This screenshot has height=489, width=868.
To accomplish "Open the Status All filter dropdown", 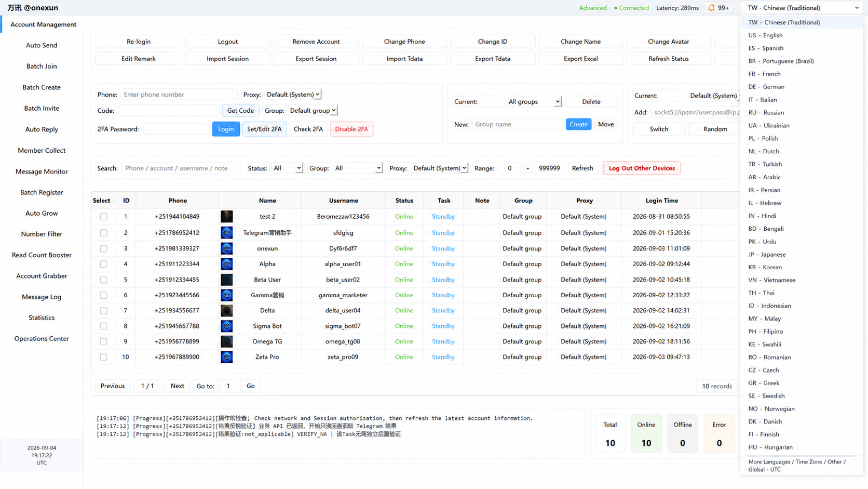I will pyautogui.click(x=287, y=168).
